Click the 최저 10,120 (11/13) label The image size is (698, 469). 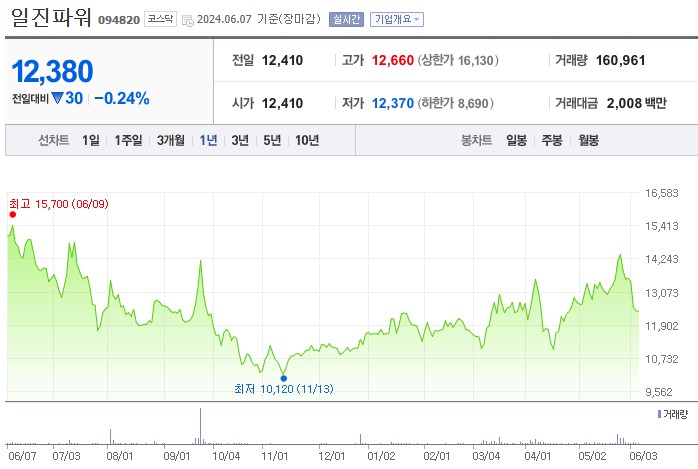pyautogui.click(x=284, y=389)
